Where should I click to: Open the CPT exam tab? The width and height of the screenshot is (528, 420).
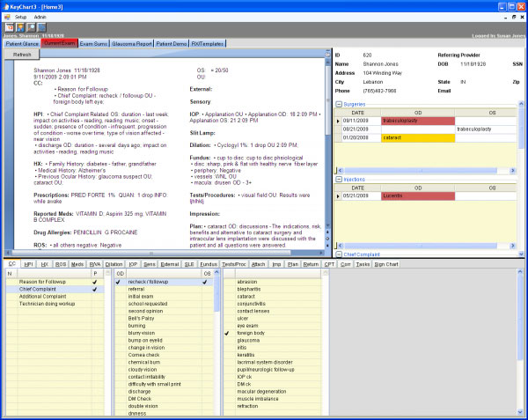(329, 264)
